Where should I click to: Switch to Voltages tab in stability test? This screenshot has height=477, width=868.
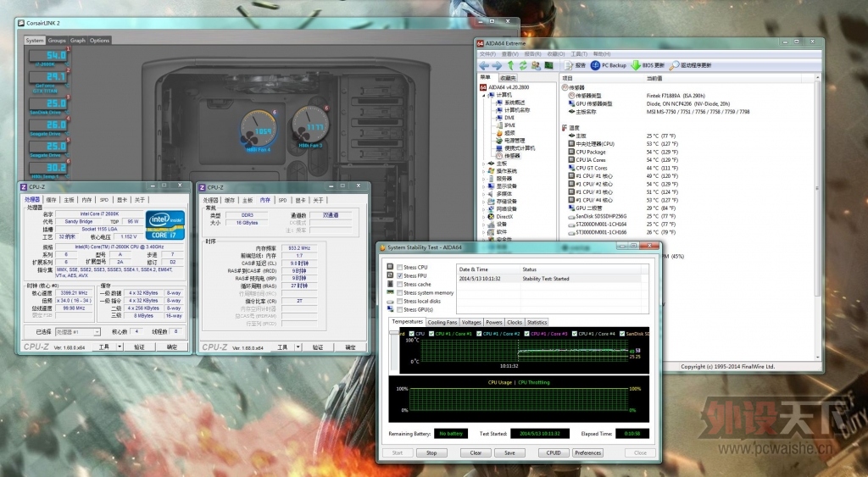471,323
